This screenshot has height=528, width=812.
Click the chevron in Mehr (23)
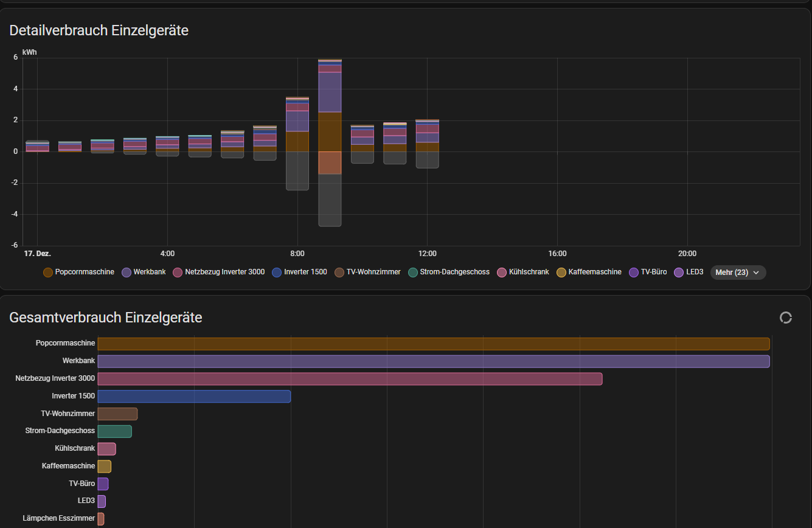coord(756,273)
